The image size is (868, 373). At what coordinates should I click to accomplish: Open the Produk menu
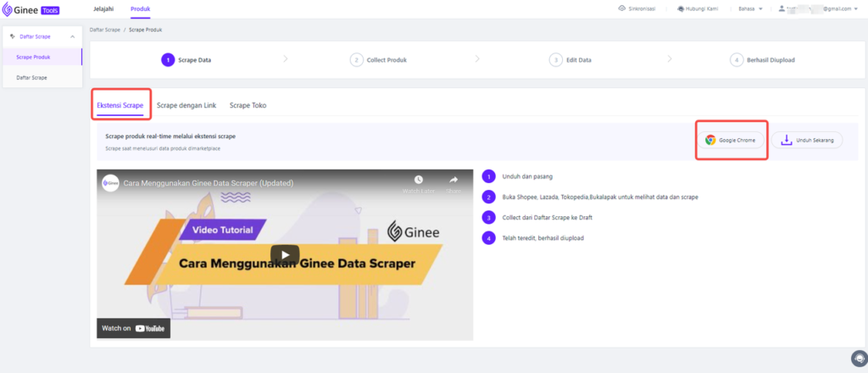(x=140, y=8)
